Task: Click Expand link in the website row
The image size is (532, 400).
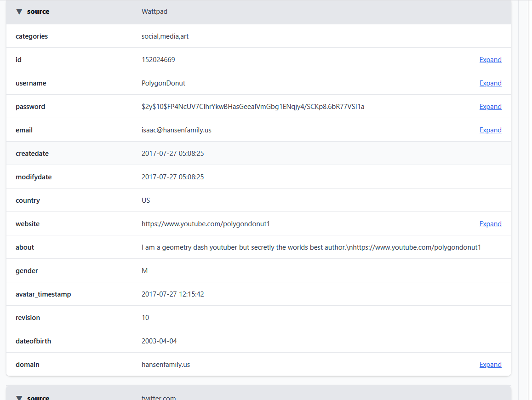Action: click(x=490, y=224)
